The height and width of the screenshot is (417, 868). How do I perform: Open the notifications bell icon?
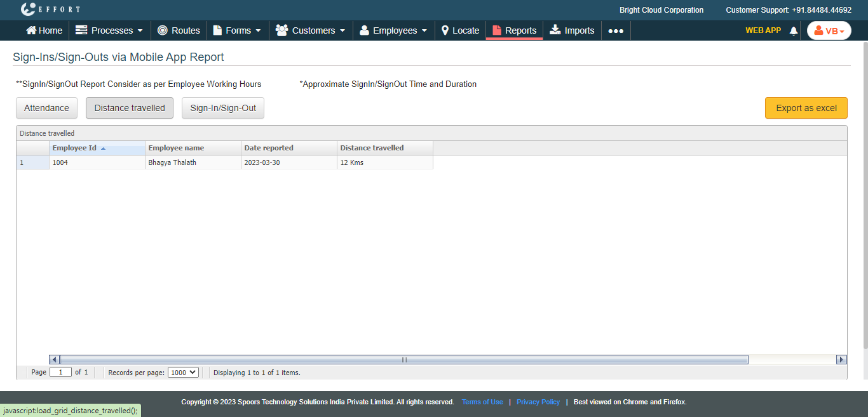793,30
